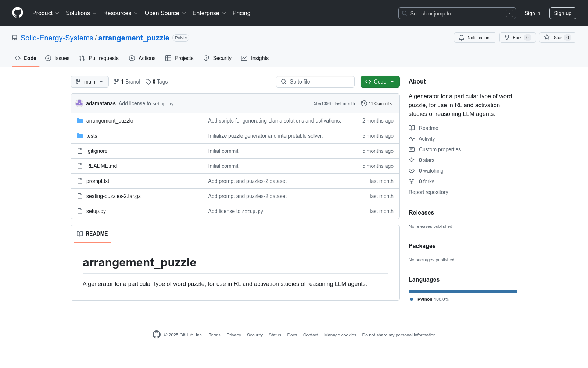Click the arrangement_puzzle folder icon
The image size is (588, 368).
(x=80, y=121)
